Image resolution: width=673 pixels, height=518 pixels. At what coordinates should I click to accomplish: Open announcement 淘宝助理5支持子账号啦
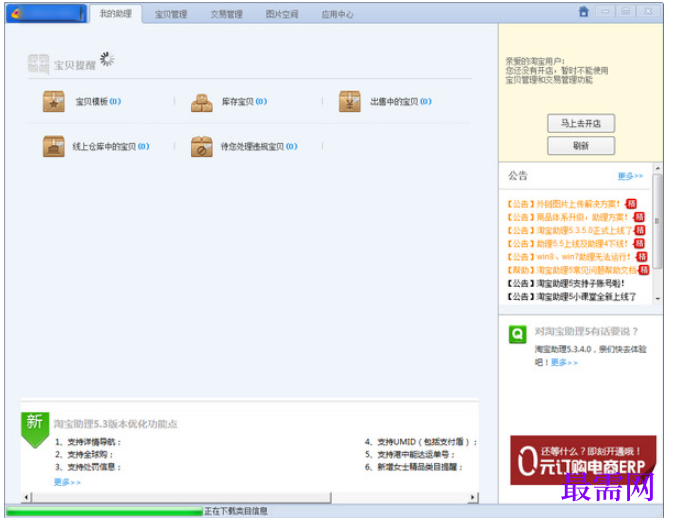coord(566,283)
